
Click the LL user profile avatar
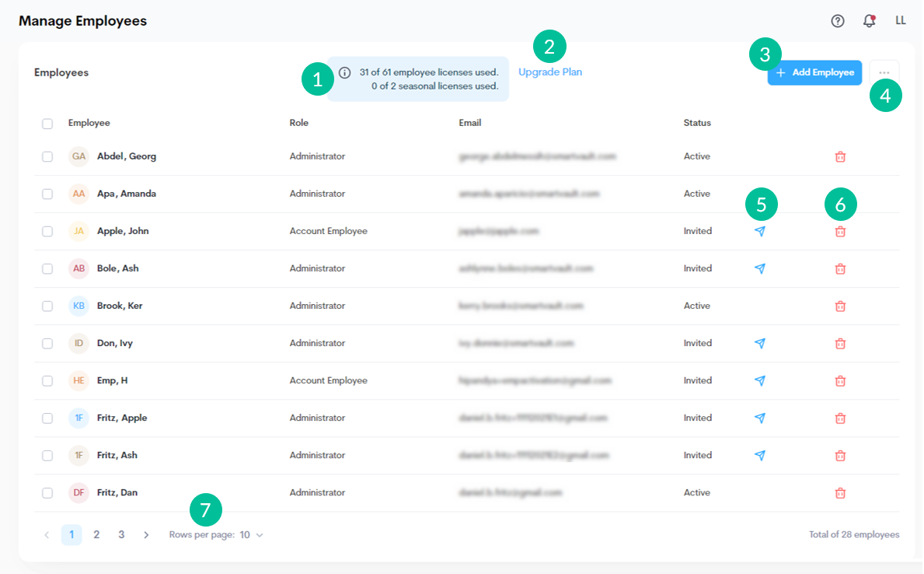click(901, 21)
